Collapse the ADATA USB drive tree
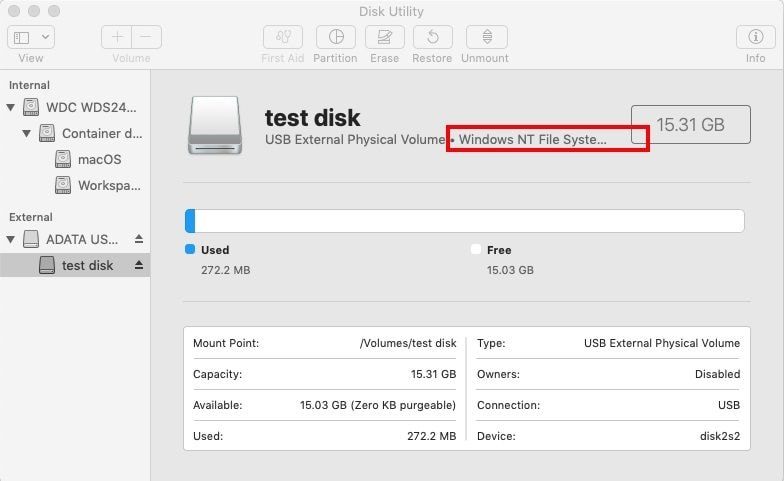 click(x=11, y=239)
